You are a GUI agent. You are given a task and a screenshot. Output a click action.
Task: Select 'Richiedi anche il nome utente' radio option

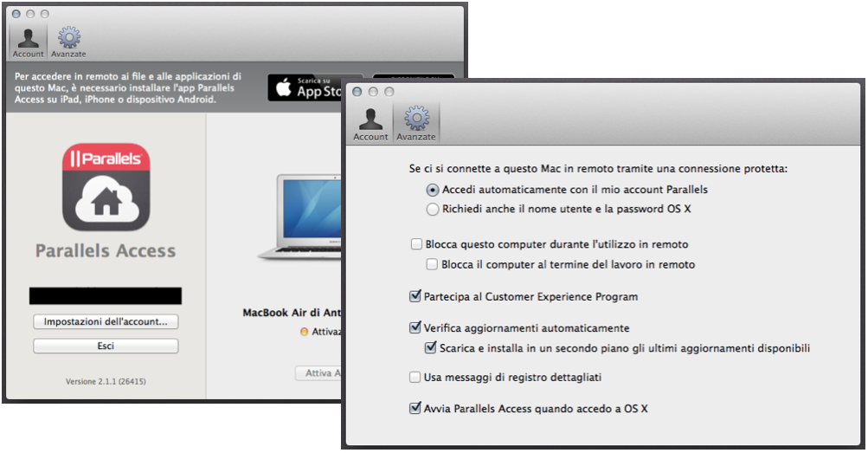coord(433,210)
